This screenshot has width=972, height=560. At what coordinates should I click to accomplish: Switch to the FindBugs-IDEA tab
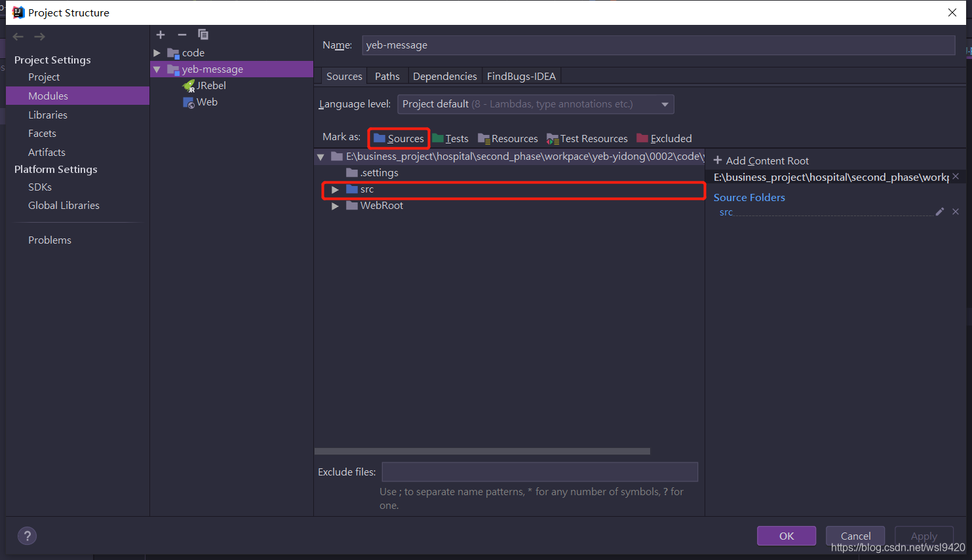(x=521, y=76)
